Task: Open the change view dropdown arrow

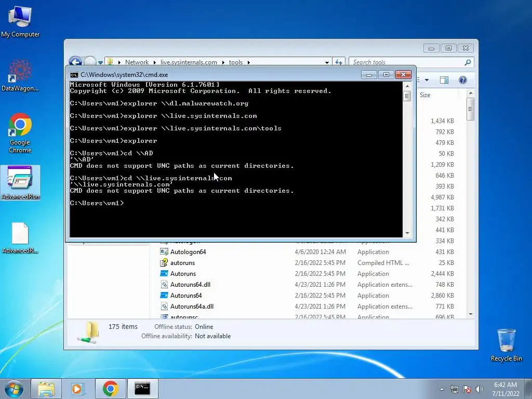Action: click(x=427, y=80)
